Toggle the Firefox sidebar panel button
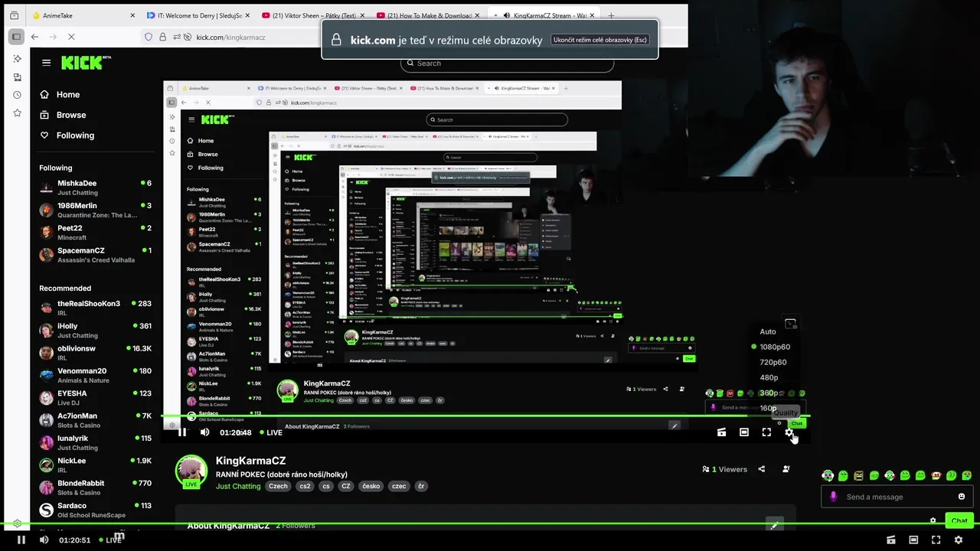Screen dimensions: 980x551 click(x=16, y=37)
